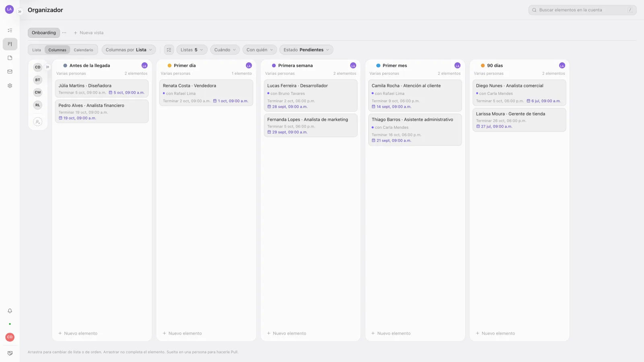Open the settings gear in the sidebar

(10, 86)
